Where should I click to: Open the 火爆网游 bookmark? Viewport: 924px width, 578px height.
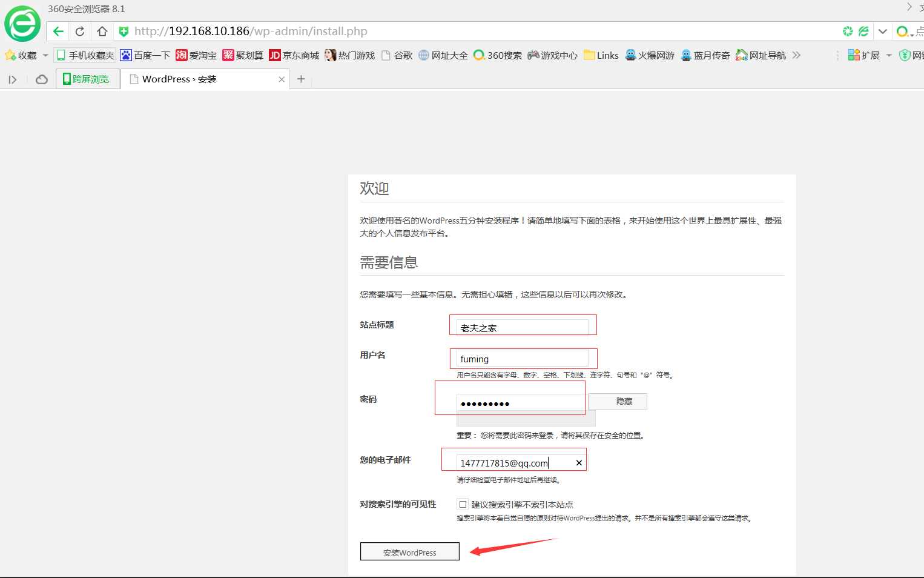point(650,55)
